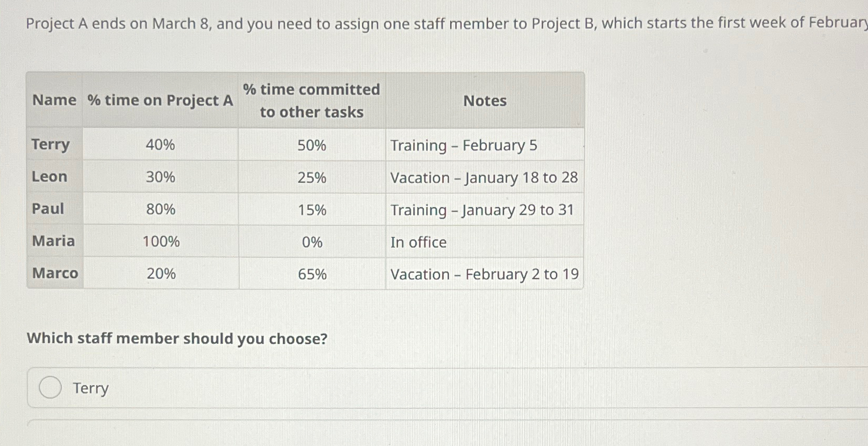868x446 pixels.
Task: Click the Notes column header
Action: pos(485,100)
